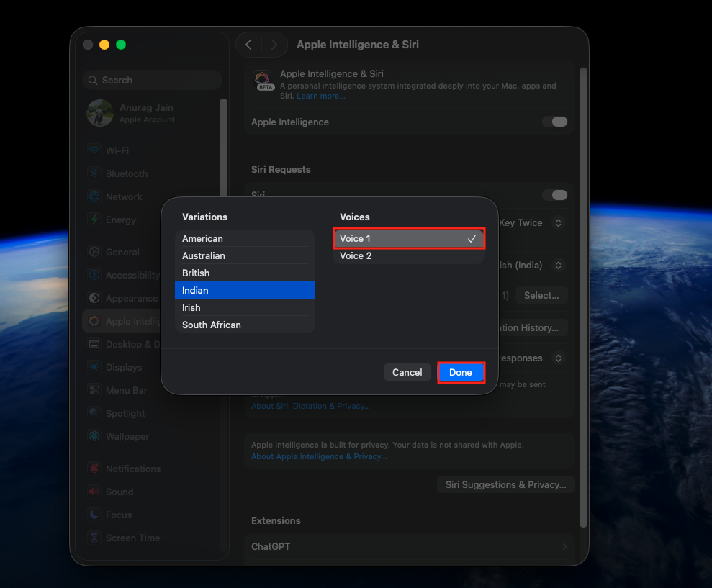Enable the Apple Intelligence toggle
The image size is (712, 588).
[x=554, y=122]
